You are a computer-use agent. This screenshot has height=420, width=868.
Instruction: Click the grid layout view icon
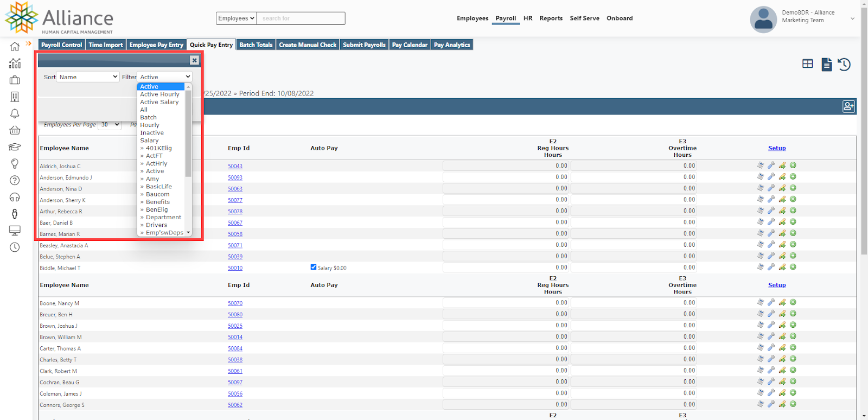pyautogui.click(x=808, y=64)
